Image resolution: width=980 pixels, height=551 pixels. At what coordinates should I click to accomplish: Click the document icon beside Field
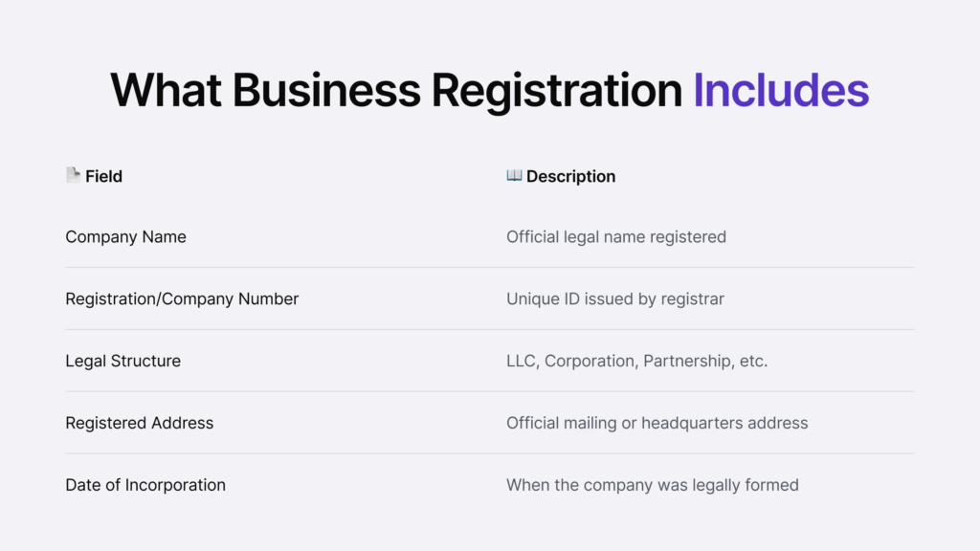73,175
